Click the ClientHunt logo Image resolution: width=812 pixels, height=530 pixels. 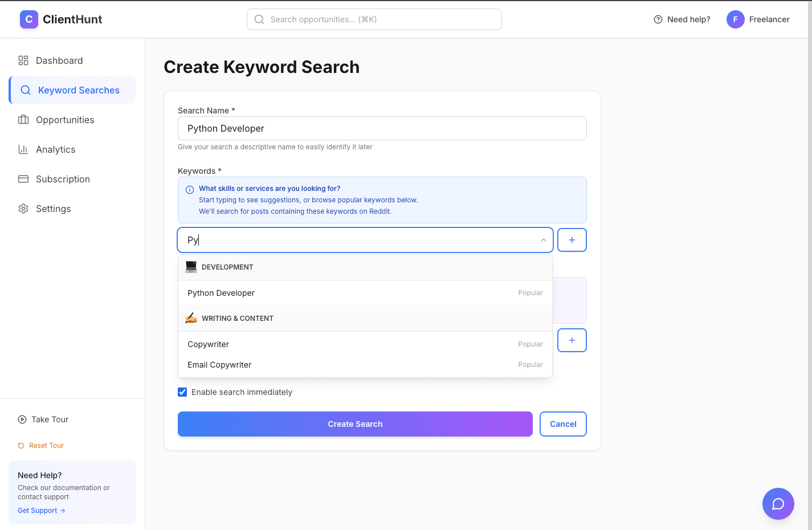60,19
